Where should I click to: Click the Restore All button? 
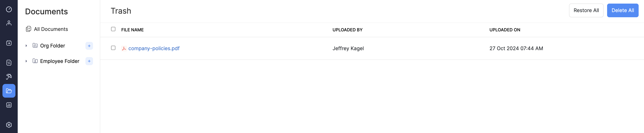[586, 11]
